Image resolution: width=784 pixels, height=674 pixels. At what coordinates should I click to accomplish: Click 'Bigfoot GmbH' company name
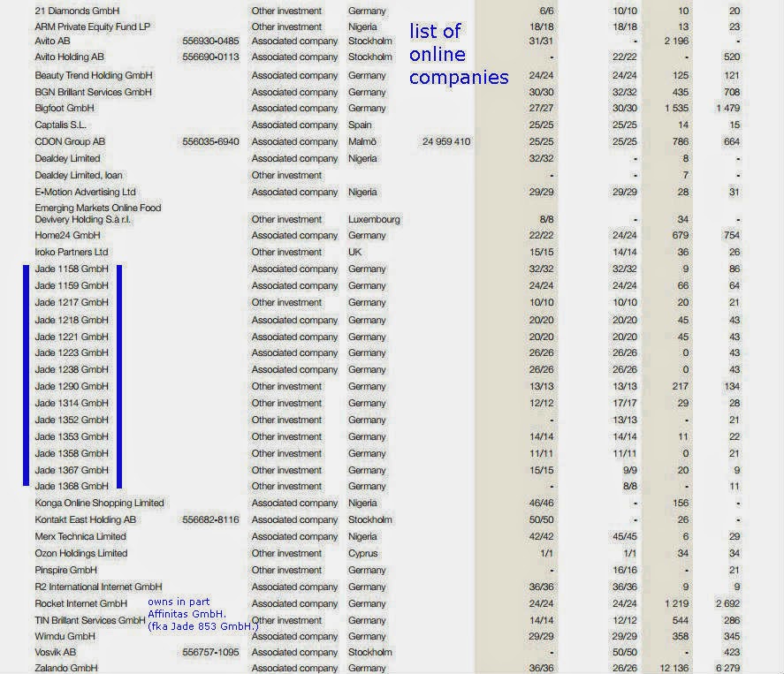65,108
